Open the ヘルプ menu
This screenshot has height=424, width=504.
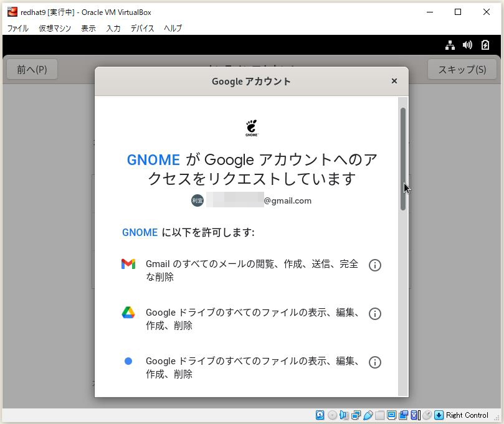click(x=173, y=28)
